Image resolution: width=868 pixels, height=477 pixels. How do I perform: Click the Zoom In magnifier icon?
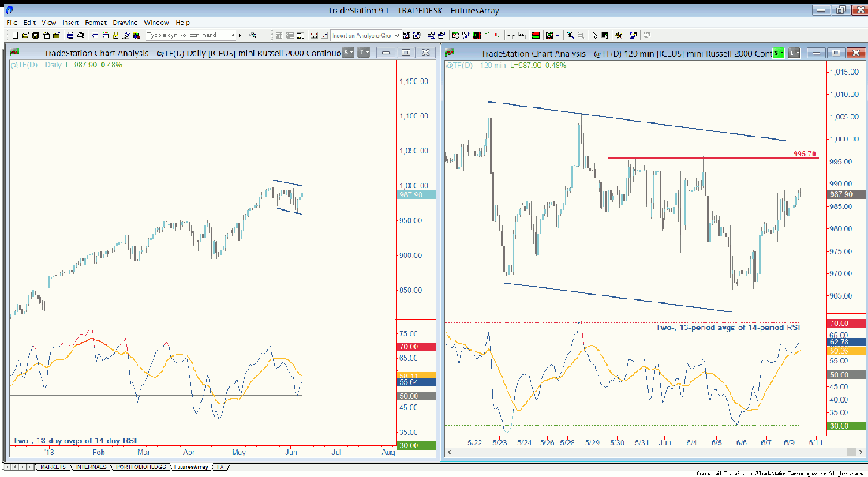pyautogui.click(x=571, y=36)
